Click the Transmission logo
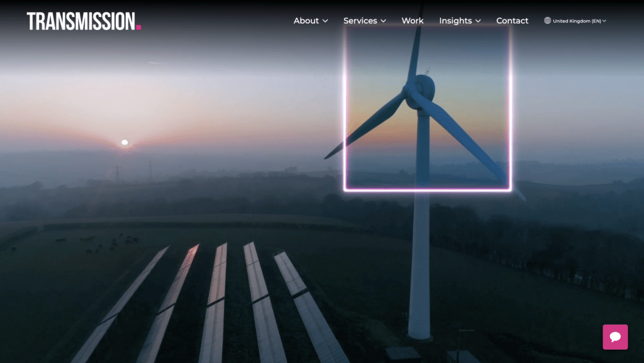 click(x=84, y=21)
